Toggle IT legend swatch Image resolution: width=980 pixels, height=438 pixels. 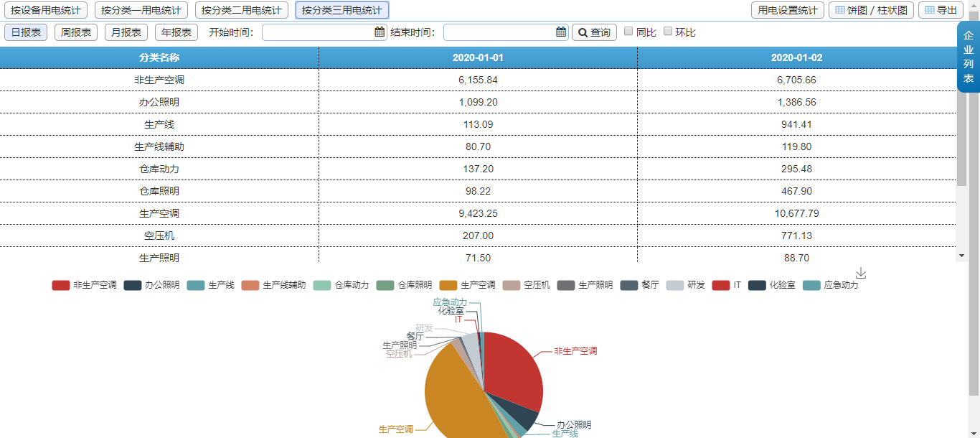[721, 285]
